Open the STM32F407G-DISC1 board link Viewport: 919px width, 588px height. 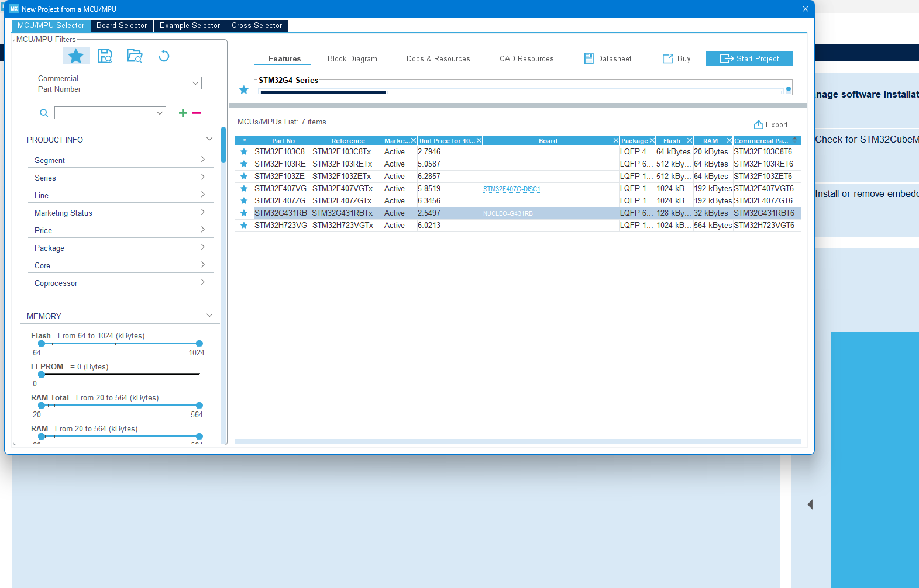[512, 189]
